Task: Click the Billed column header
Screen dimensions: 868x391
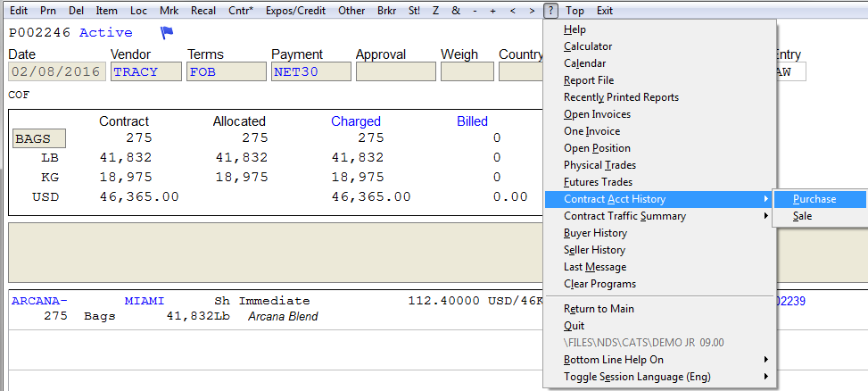Action: [472, 121]
